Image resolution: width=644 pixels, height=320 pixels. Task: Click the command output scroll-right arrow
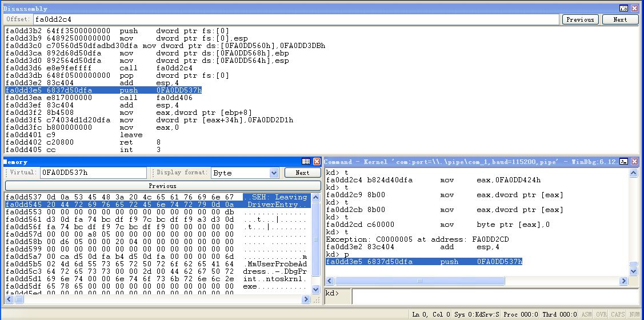coord(625,281)
